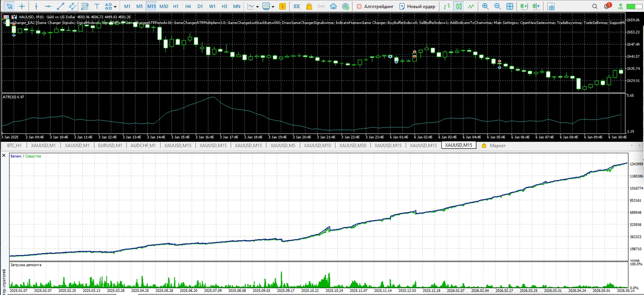Choose the trendline drawing tool
This screenshot has width=644, height=295.
(60, 6)
